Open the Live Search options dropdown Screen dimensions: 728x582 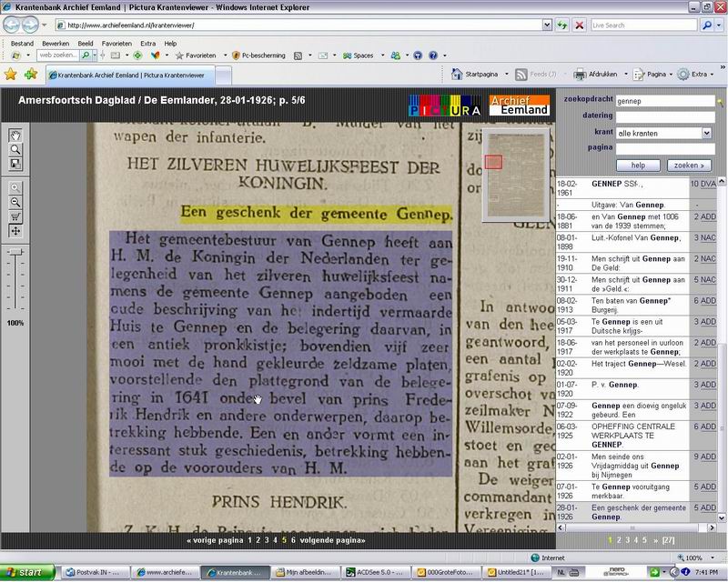719,25
